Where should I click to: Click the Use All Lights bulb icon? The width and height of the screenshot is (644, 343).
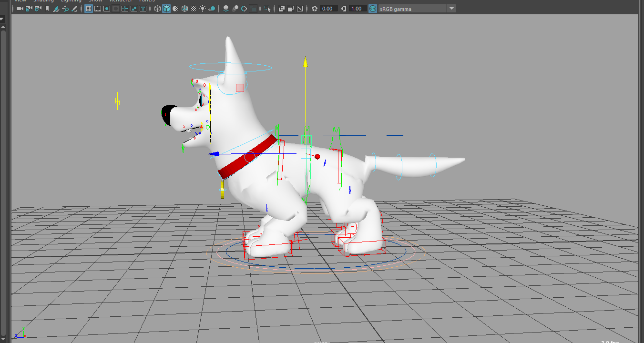[x=203, y=9]
